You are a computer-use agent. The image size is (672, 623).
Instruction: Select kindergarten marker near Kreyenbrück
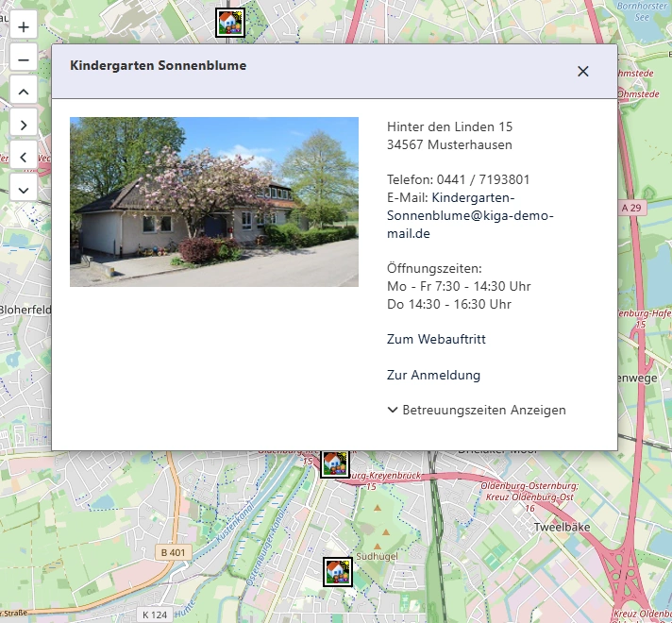point(334,463)
